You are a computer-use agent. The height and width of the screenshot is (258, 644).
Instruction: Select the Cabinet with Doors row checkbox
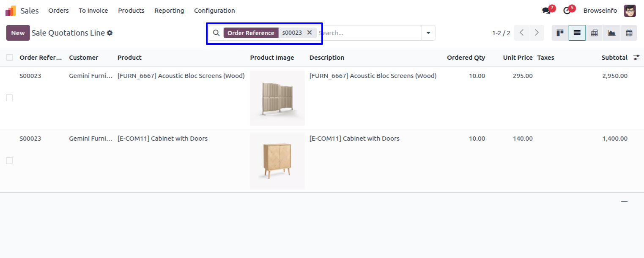(x=9, y=161)
